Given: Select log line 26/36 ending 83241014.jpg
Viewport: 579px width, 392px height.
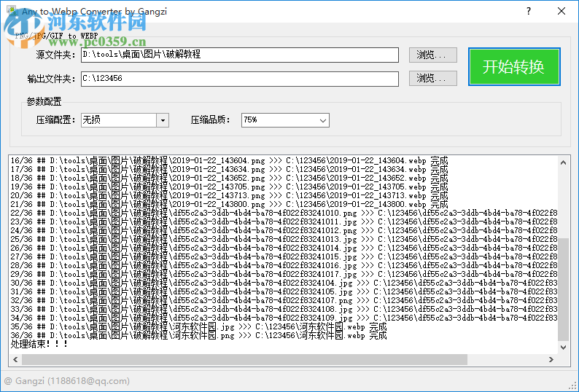Looking at the screenshot, I should pyautogui.click(x=284, y=248).
